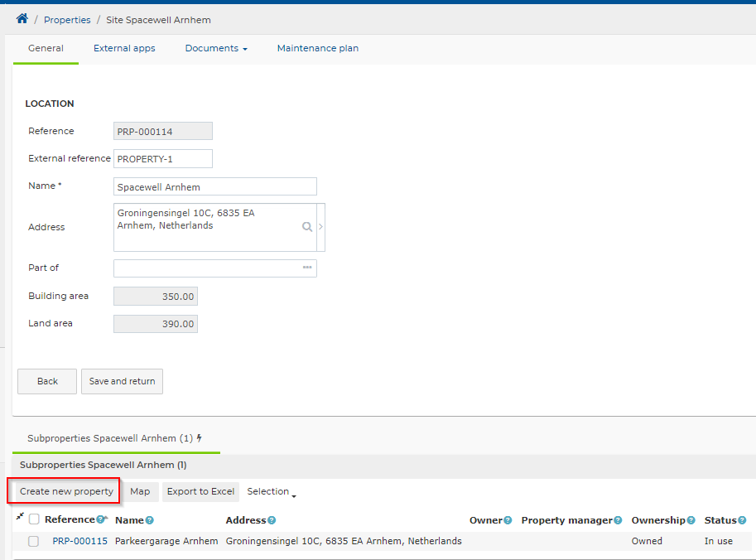Viewport: 756px width, 560px height.
Task: Switch to the General tab
Action: pos(46,48)
